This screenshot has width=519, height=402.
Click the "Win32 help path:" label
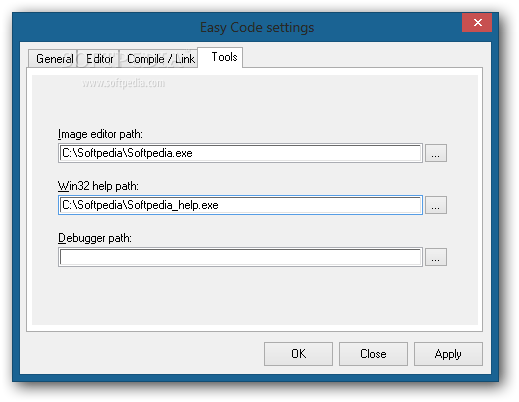point(98,186)
